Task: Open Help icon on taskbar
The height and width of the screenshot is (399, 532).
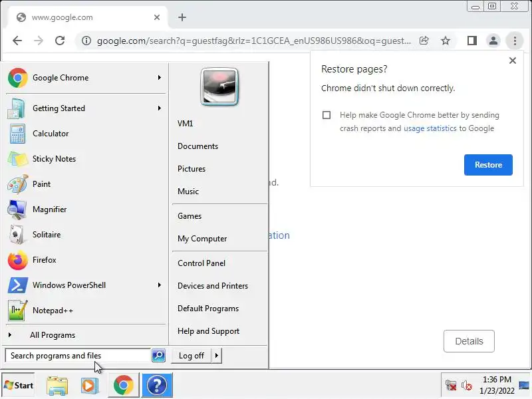Action: click(157, 385)
